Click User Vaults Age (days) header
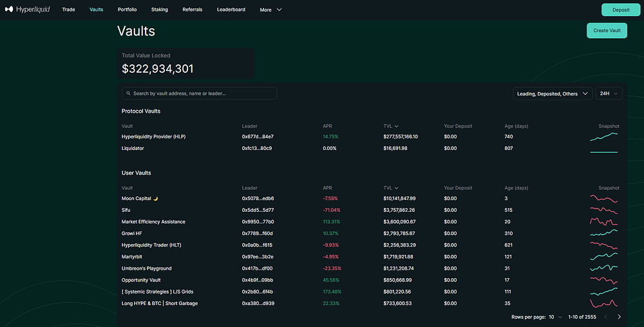Screen dimensions: 644x327 click(x=516, y=188)
